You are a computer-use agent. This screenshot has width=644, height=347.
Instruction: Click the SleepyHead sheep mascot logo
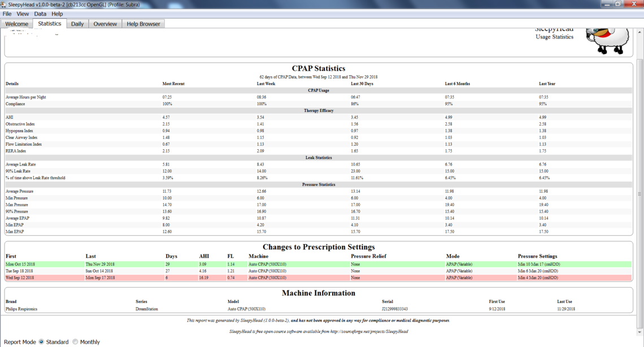click(x=607, y=40)
